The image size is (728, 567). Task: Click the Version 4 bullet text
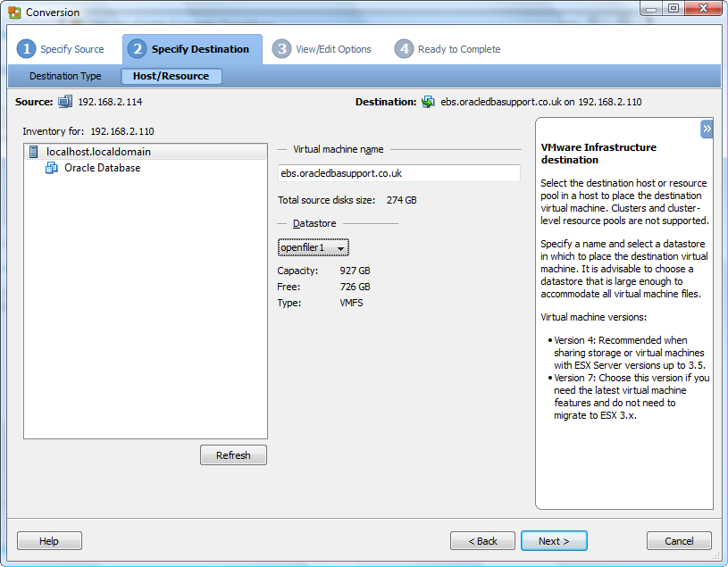coord(629,353)
